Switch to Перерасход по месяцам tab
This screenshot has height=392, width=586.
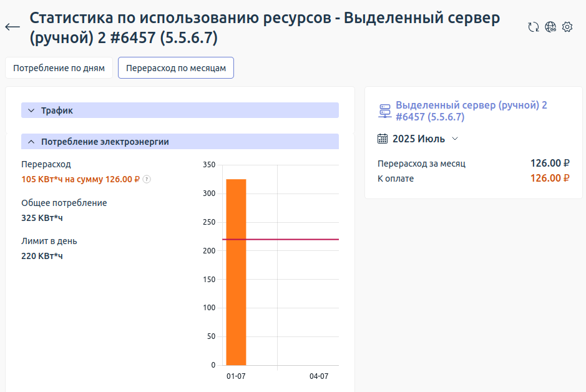[x=175, y=68]
